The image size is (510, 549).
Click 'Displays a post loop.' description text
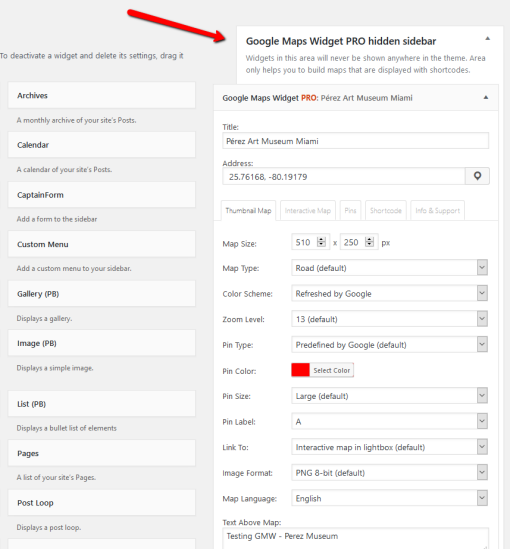(49, 527)
